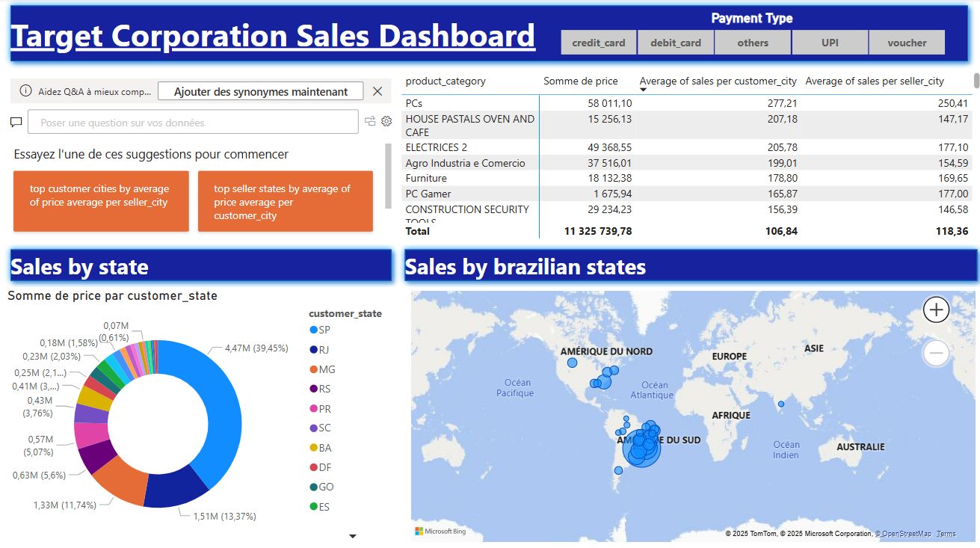
Task: Toggle the UPI payment type filter
Action: click(x=830, y=43)
